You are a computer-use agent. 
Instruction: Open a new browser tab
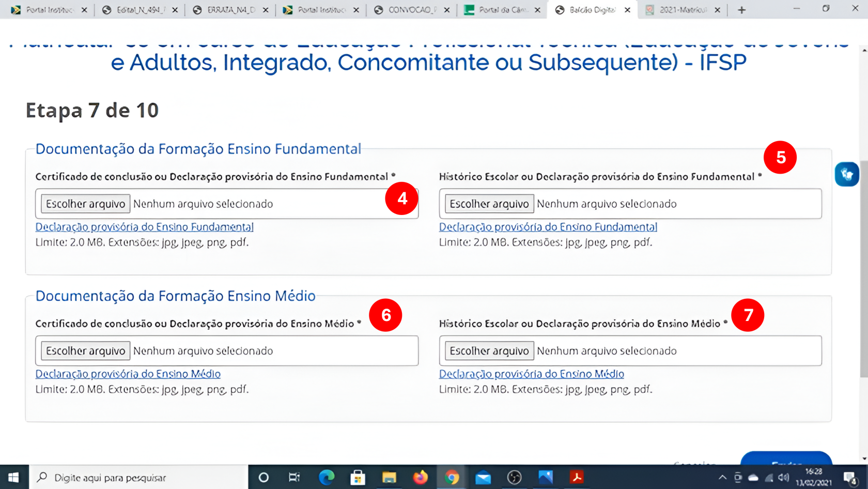coord(741,9)
